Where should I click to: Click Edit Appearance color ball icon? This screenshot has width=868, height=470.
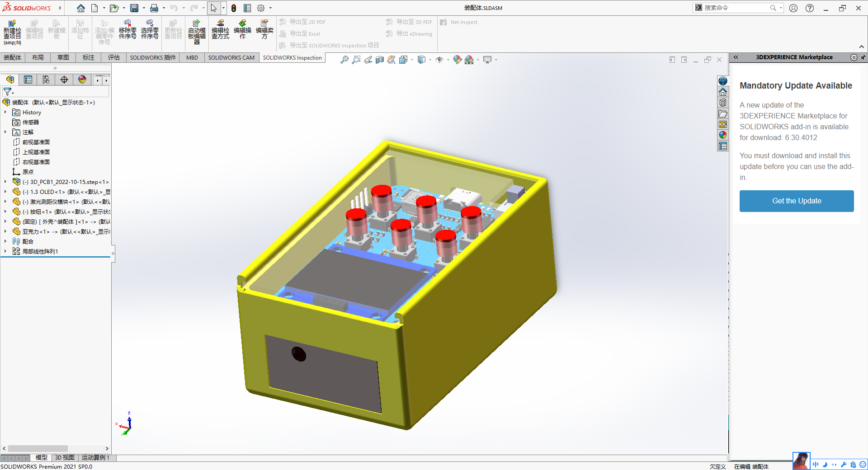(x=458, y=60)
